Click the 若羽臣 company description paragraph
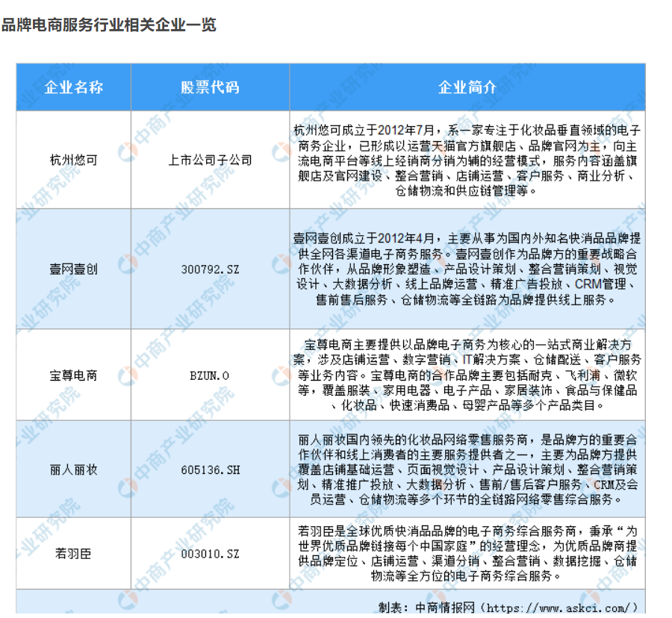 click(467, 553)
